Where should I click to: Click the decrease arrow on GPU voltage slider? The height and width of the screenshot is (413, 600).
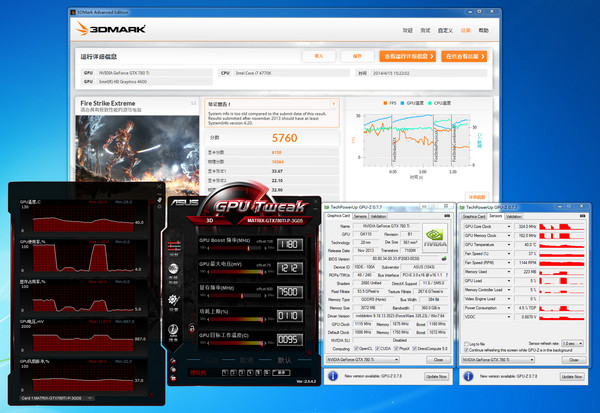click(208, 272)
